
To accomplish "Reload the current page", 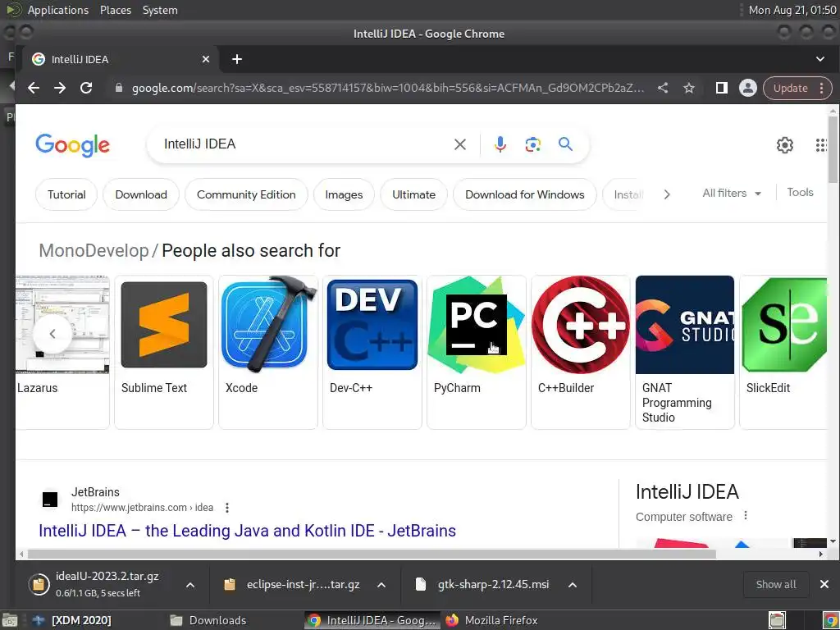I will [86, 88].
